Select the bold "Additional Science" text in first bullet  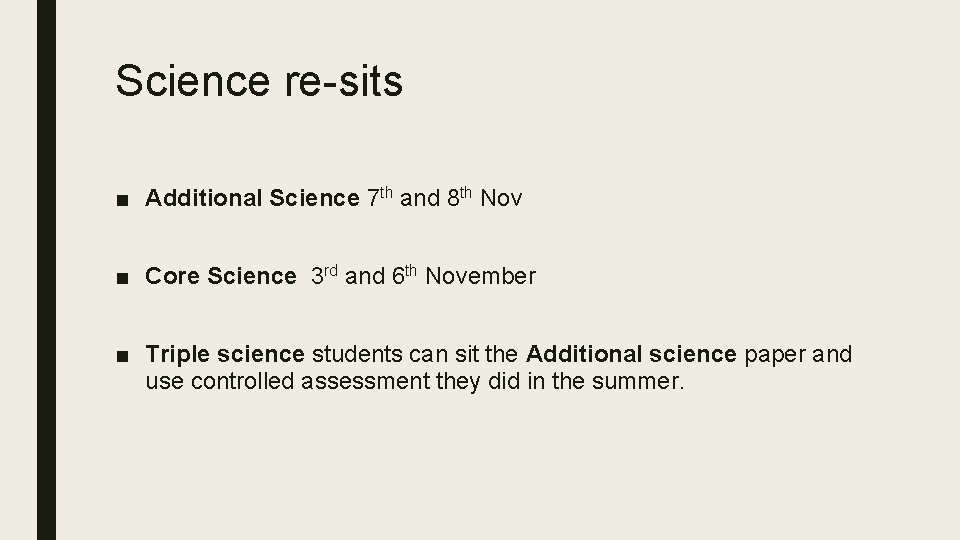[252, 199]
